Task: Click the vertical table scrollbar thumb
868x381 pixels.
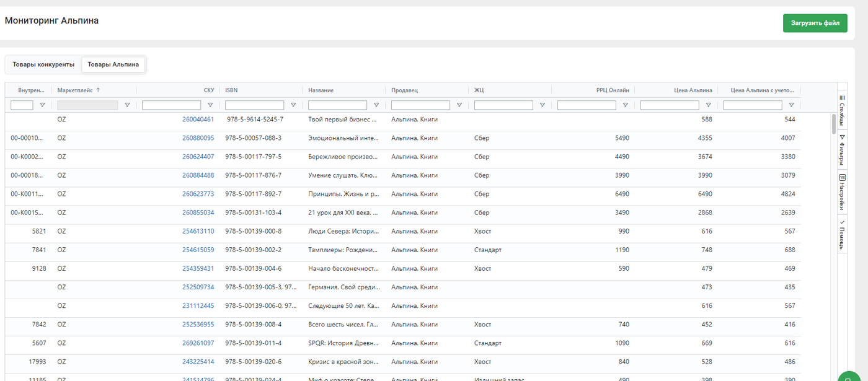Action: 834,124
